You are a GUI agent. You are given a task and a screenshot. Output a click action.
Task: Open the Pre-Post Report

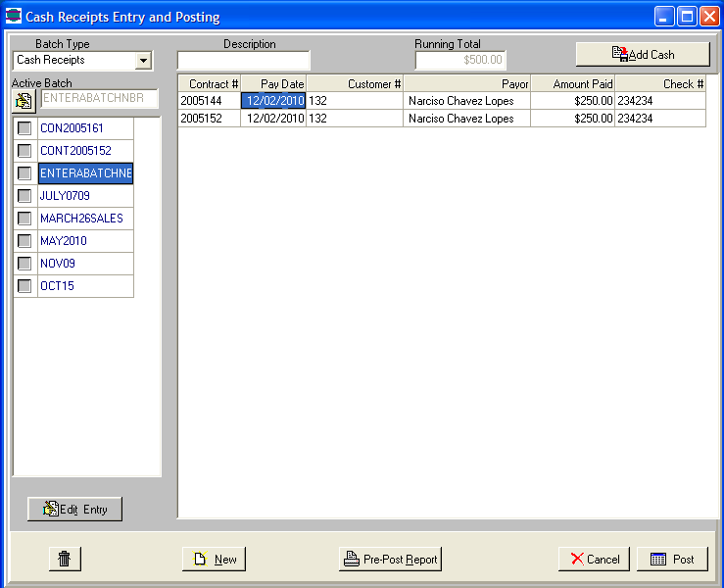(x=390, y=559)
